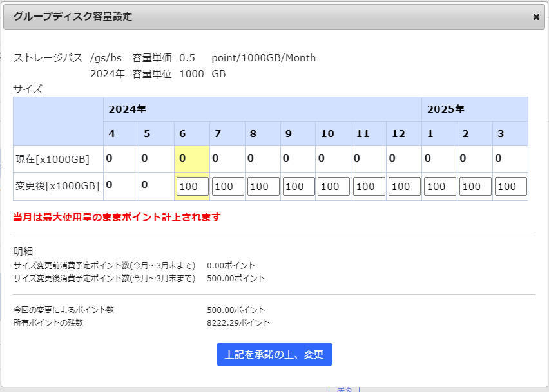Click the 変更後 field for month 11
This screenshot has height=392, width=549.
[369, 187]
